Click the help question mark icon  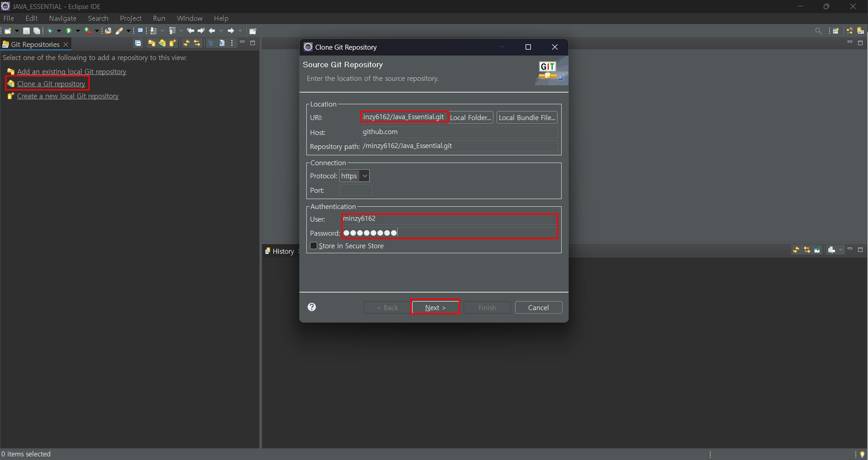pos(312,307)
